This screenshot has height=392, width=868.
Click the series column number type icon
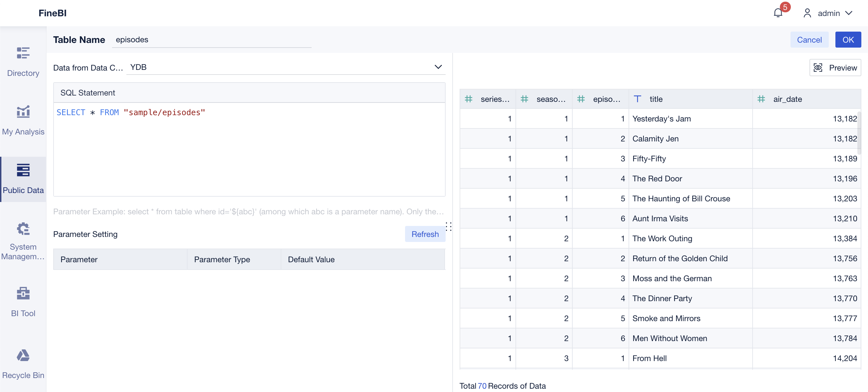[468, 99]
